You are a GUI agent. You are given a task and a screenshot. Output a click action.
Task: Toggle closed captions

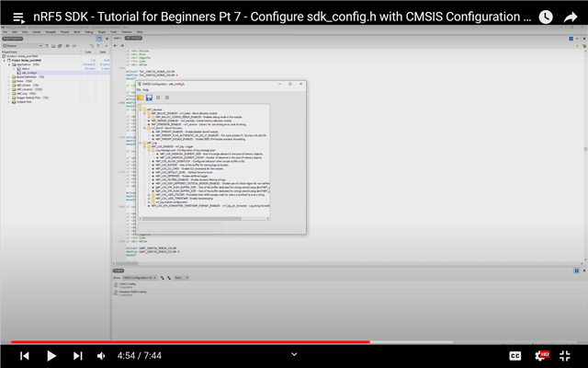click(x=515, y=355)
